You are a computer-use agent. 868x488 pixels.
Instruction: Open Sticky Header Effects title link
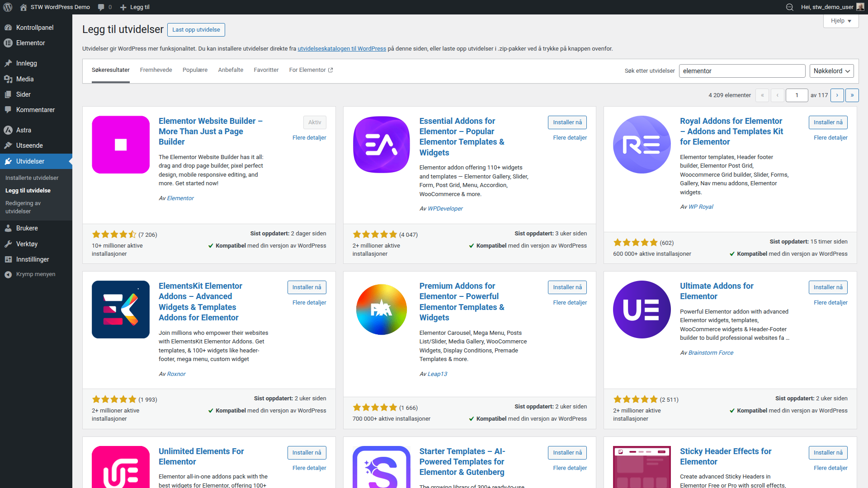(x=726, y=456)
